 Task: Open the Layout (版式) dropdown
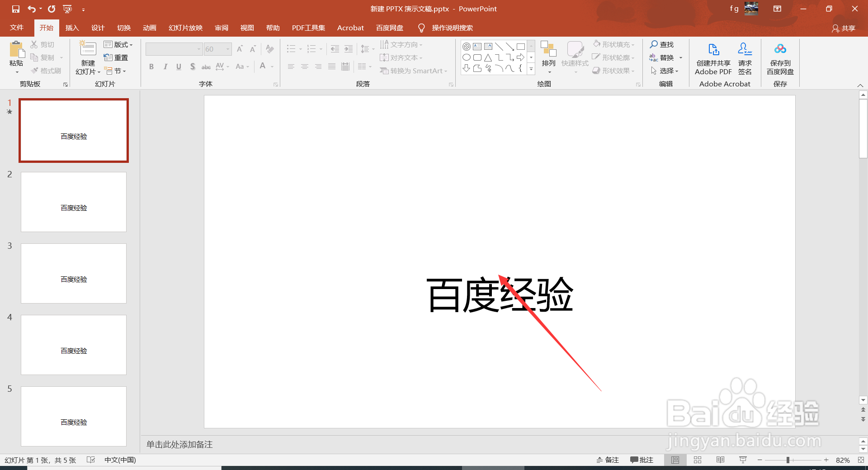click(x=118, y=44)
